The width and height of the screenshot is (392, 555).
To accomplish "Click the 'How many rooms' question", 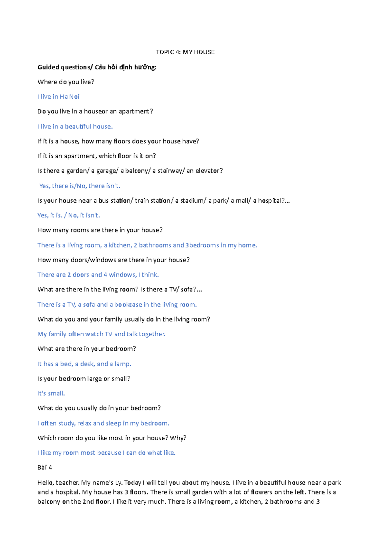I will [x=100, y=230].
